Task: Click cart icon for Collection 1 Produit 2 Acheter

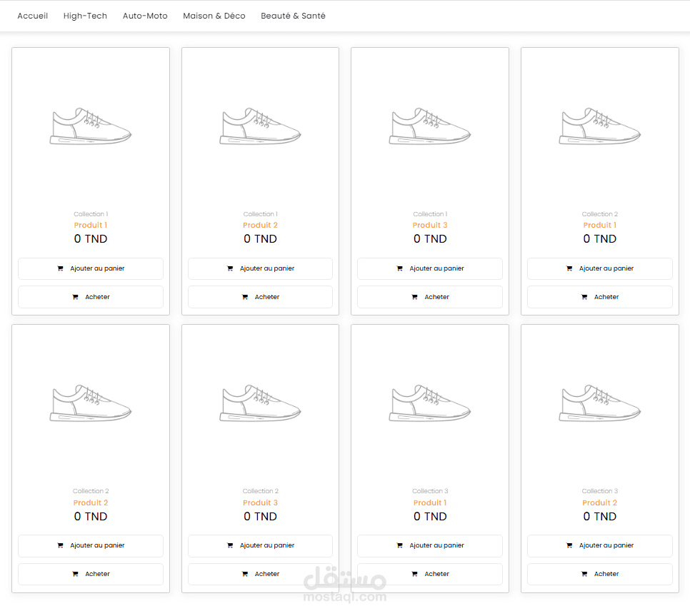Action: coord(245,297)
